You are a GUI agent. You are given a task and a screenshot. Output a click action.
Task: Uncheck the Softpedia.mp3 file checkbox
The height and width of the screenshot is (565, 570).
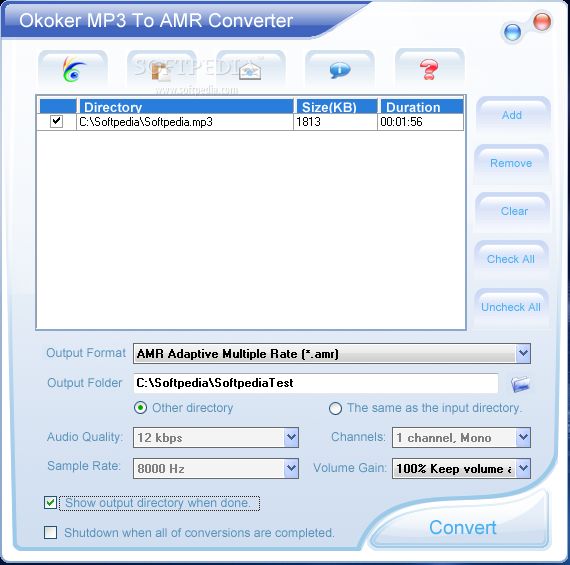tap(56, 121)
